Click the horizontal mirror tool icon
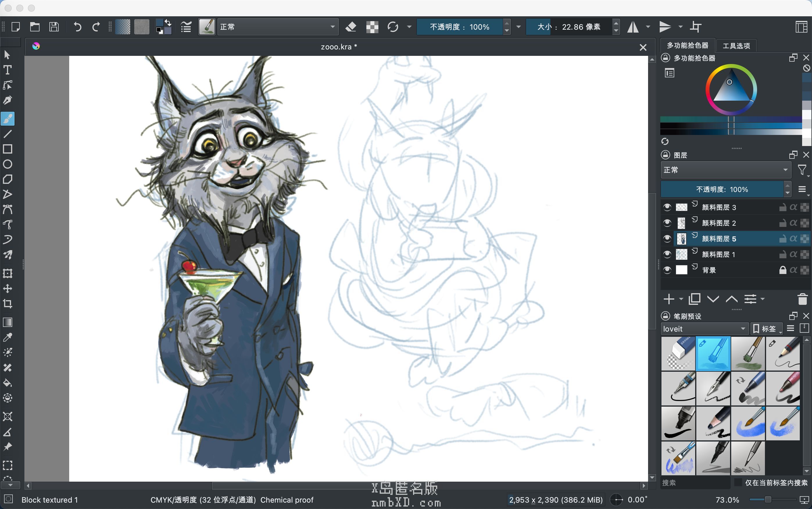Image resolution: width=812 pixels, height=509 pixels. 633,27
